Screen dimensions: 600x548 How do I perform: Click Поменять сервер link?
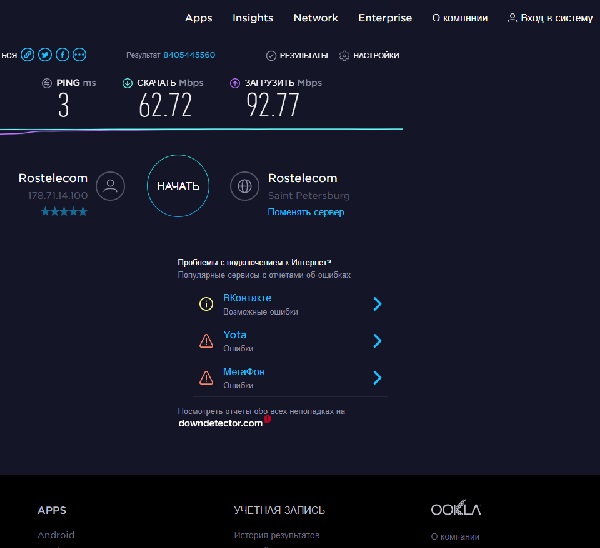[306, 212]
